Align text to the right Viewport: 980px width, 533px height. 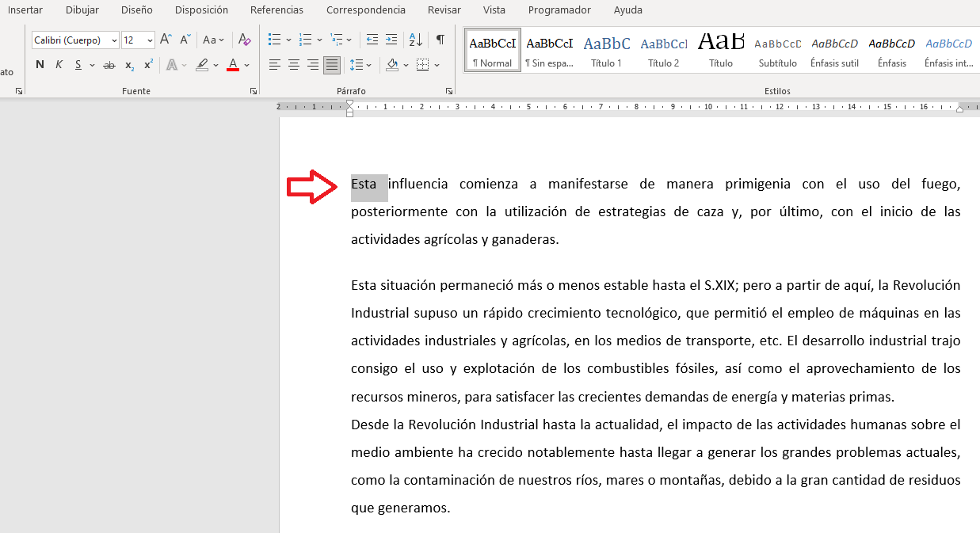tap(313, 65)
